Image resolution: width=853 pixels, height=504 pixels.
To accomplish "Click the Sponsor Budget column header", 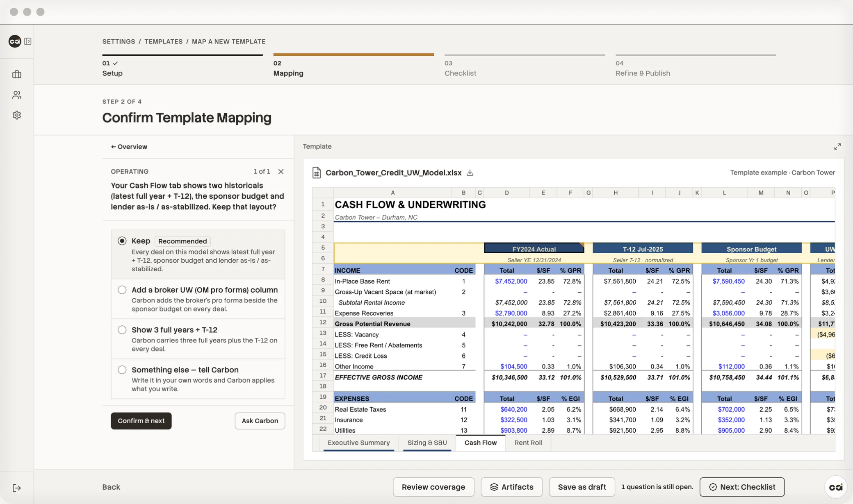I will (751, 249).
